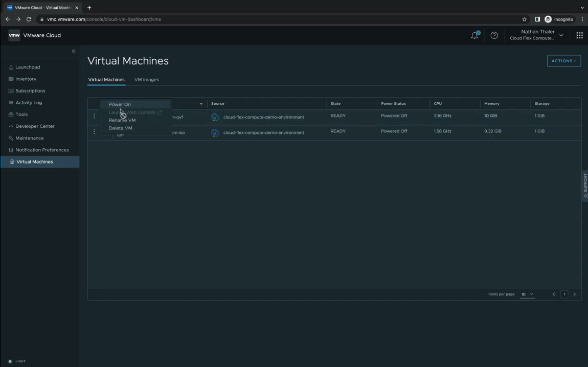Click the filter icon in Name column
The height and width of the screenshot is (367, 588).
201,104
